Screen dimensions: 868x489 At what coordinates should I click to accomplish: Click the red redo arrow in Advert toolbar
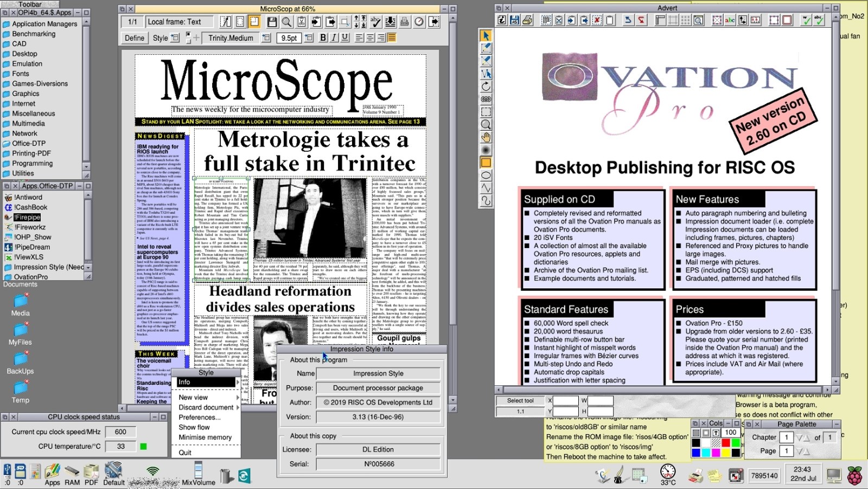[641, 20]
